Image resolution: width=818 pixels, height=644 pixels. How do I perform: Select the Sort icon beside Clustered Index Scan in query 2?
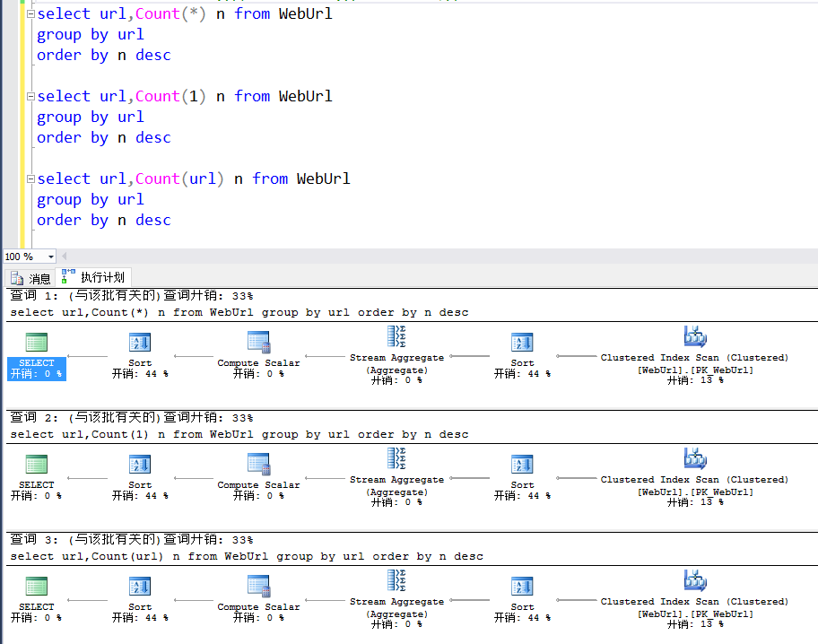point(522,465)
